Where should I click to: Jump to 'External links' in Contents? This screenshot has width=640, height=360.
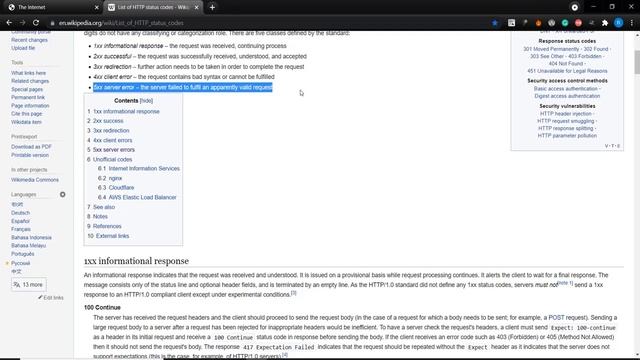pos(113,236)
